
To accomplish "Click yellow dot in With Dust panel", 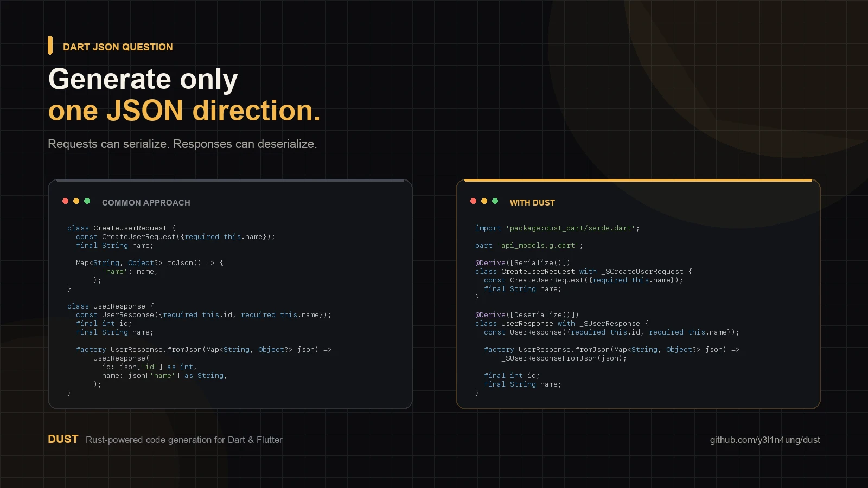I will (484, 201).
